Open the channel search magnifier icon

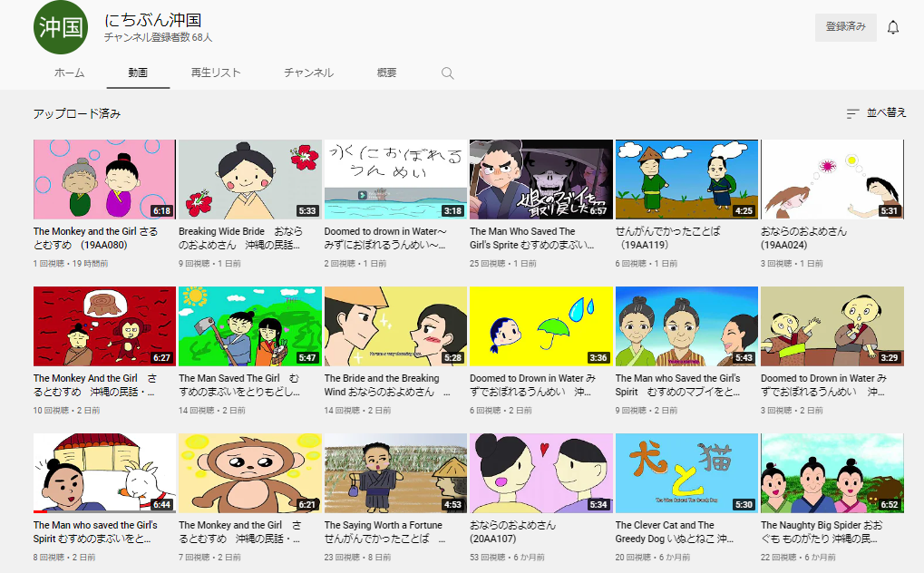(x=447, y=73)
